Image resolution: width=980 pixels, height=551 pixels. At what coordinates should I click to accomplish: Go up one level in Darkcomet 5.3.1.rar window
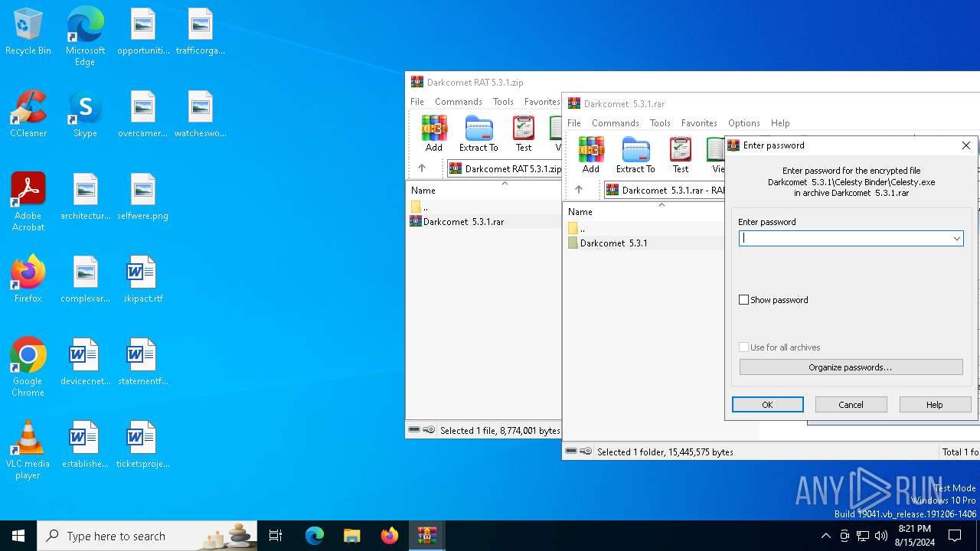coord(579,190)
